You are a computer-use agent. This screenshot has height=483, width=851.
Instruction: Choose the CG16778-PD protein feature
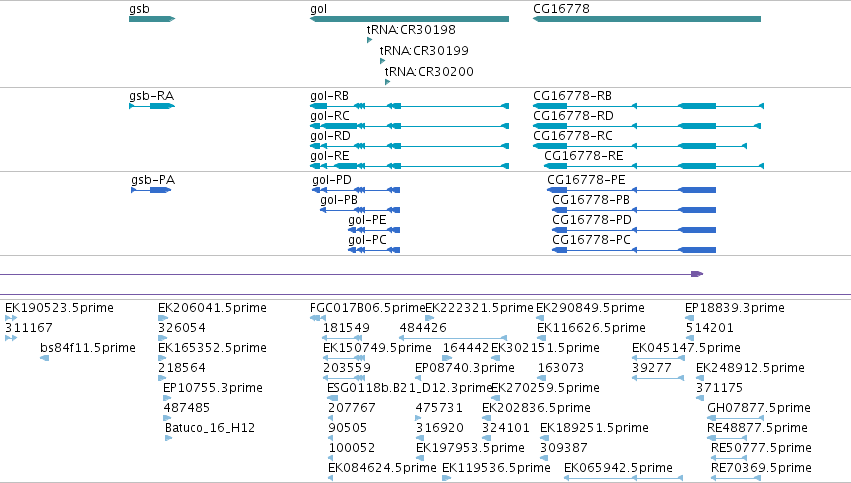[634, 230]
